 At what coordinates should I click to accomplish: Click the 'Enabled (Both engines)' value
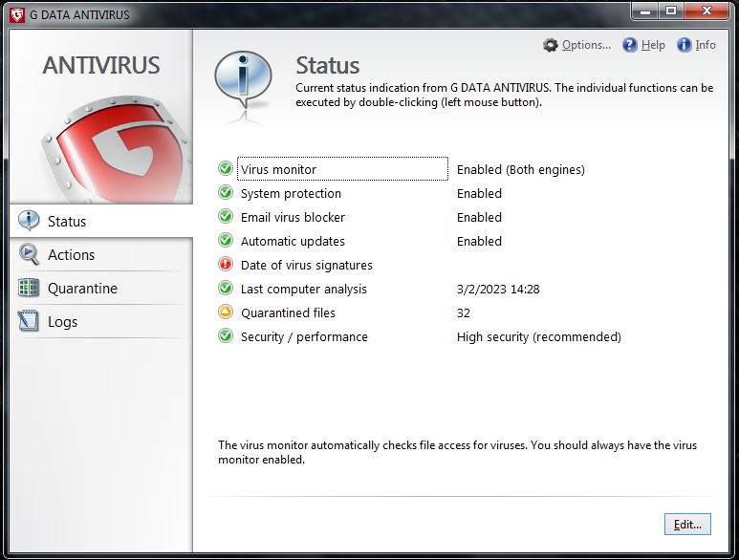521,169
